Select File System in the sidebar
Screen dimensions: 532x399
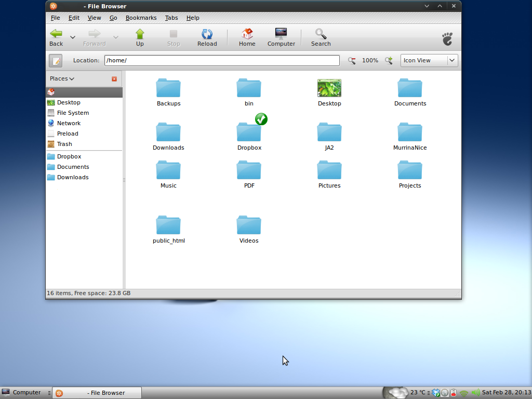coord(84,113)
